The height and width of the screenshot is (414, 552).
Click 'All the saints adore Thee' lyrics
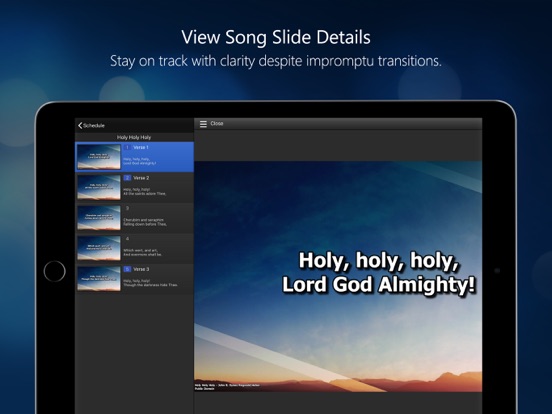(x=144, y=194)
